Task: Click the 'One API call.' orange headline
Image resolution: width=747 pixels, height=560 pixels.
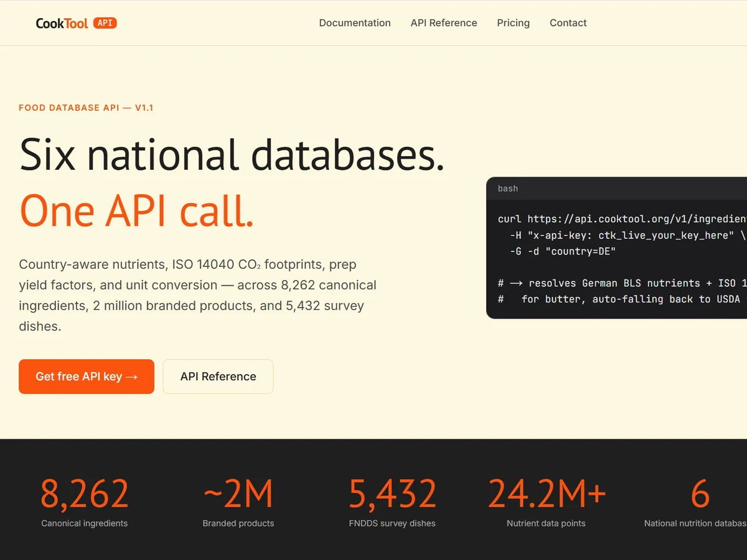Action: pos(137,210)
